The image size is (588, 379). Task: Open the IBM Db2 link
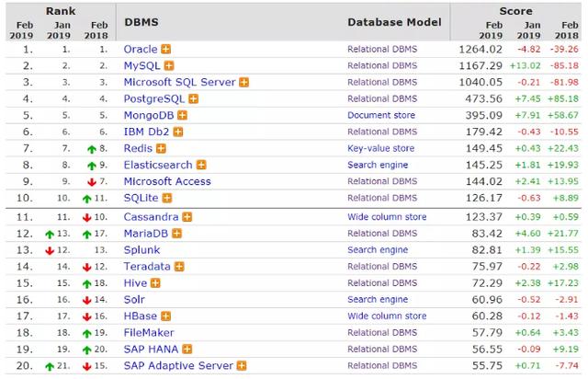(x=146, y=132)
